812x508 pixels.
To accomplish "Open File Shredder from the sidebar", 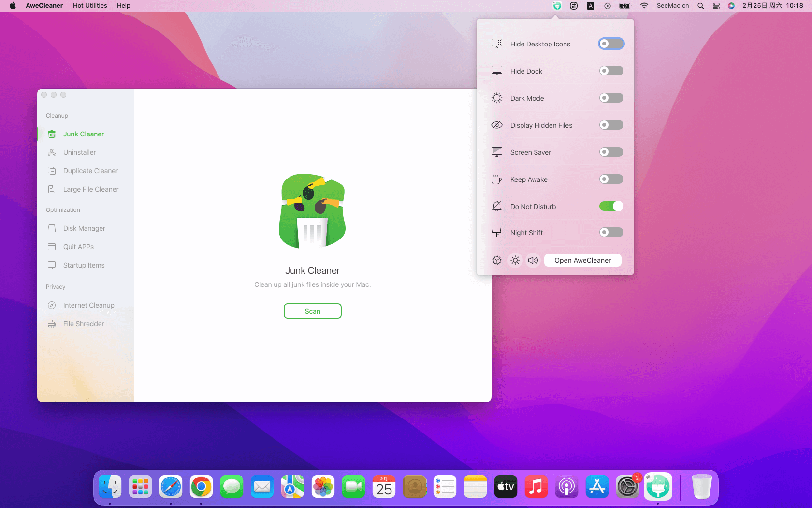I will point(84,324).
